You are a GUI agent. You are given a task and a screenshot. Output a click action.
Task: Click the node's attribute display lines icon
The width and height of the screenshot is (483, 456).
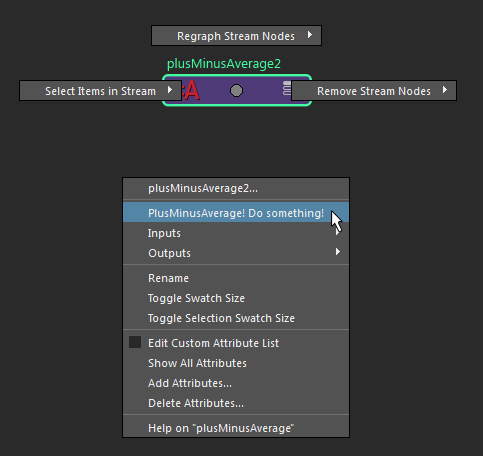287,88
